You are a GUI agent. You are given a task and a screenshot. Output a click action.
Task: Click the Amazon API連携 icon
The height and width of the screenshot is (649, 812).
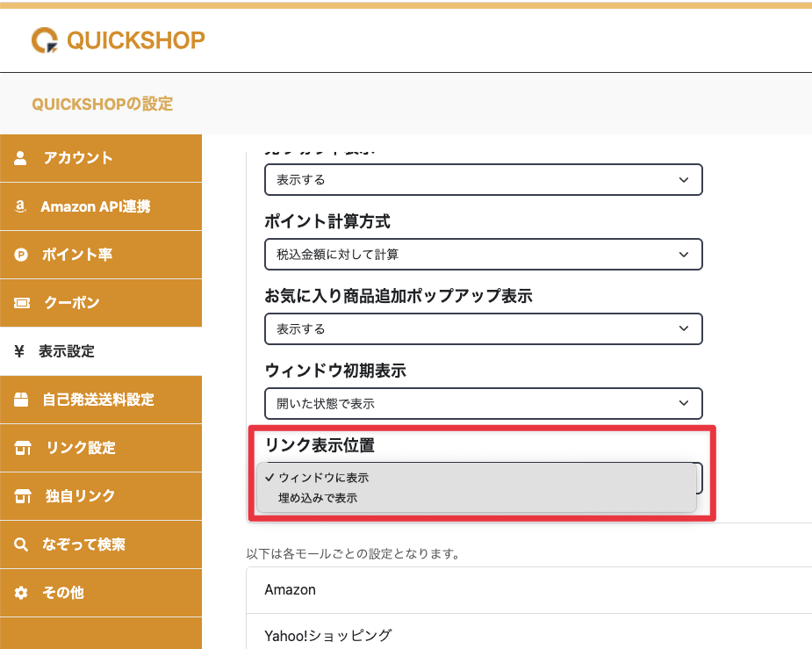[21, 206]
